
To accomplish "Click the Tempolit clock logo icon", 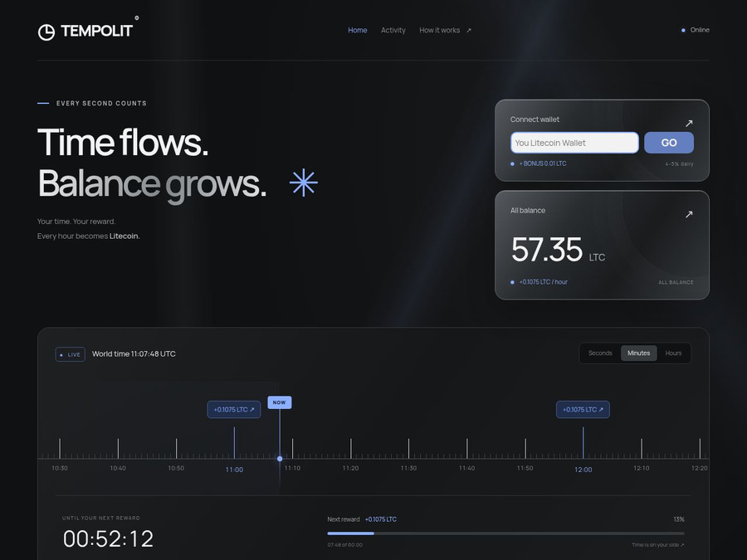I will 46,32.
